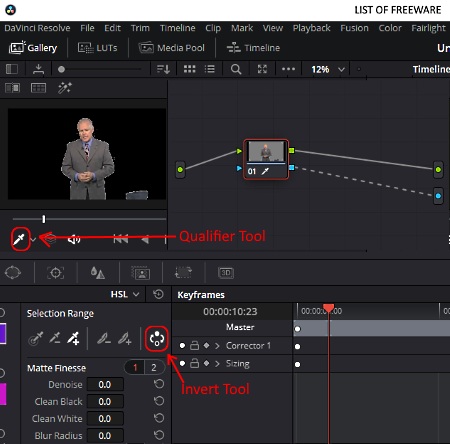Open the Color menu
The width and height of the screenshot is (450, 444).
coord(390,28)
